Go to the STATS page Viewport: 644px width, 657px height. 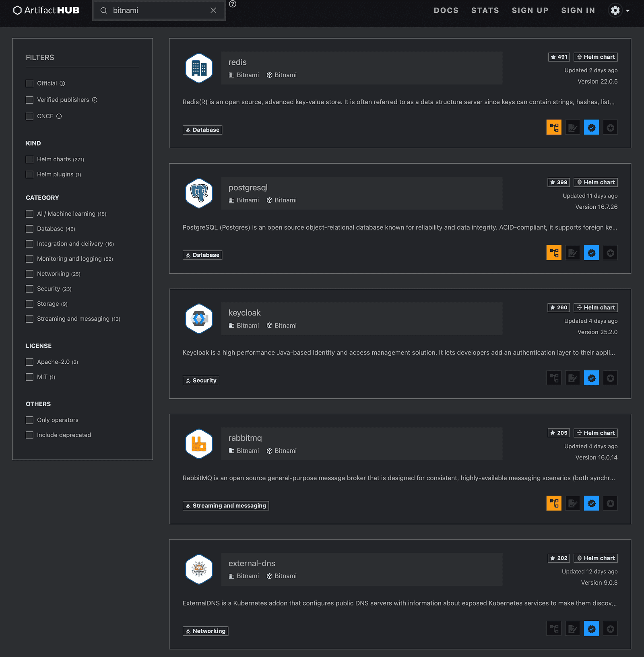coord(485,10)
